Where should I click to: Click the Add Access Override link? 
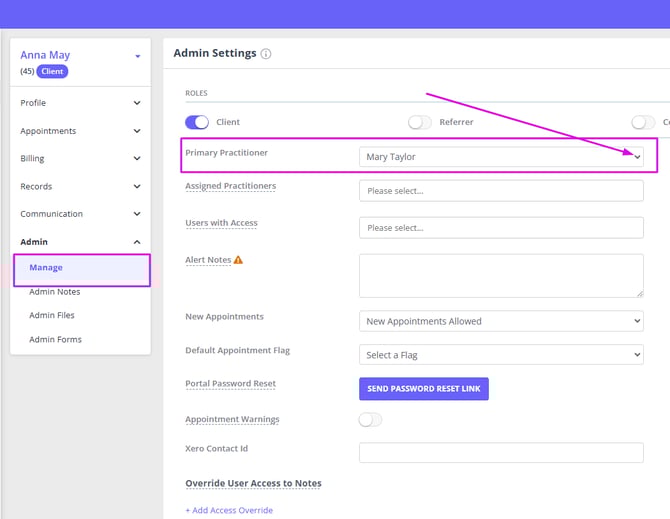pyautogui.click(x=228, y=510)
